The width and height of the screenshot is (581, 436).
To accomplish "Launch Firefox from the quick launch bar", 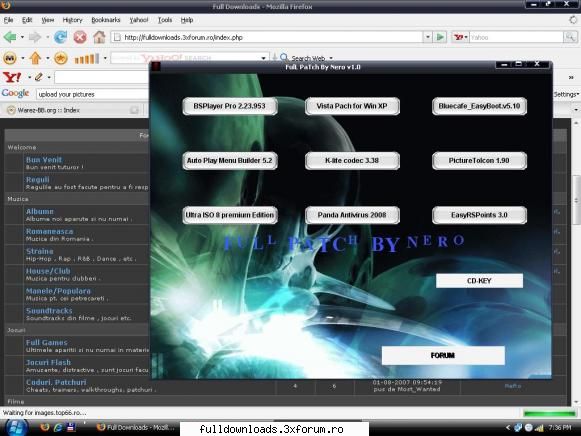I will 45,427.
